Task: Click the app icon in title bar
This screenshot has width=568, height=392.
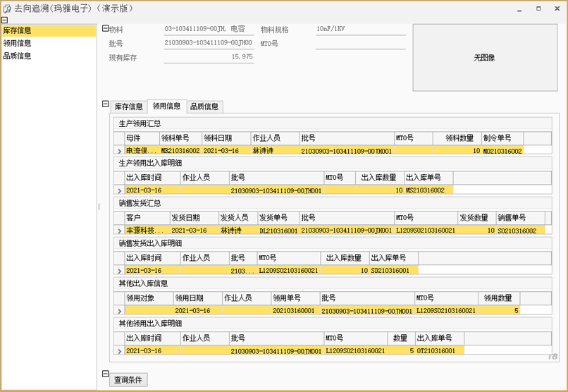Action: pos(7,8)
